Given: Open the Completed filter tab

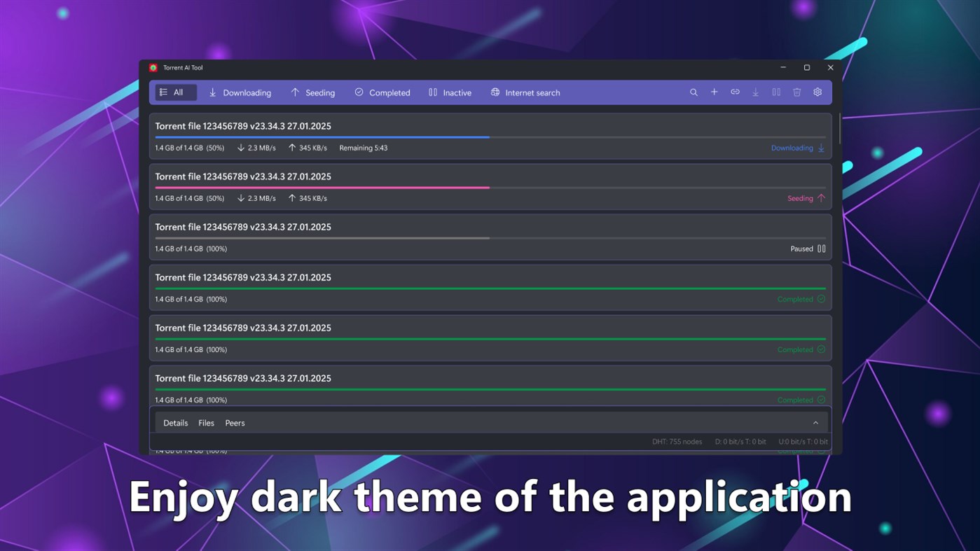Looking at the screenshot, I should 382,92.
